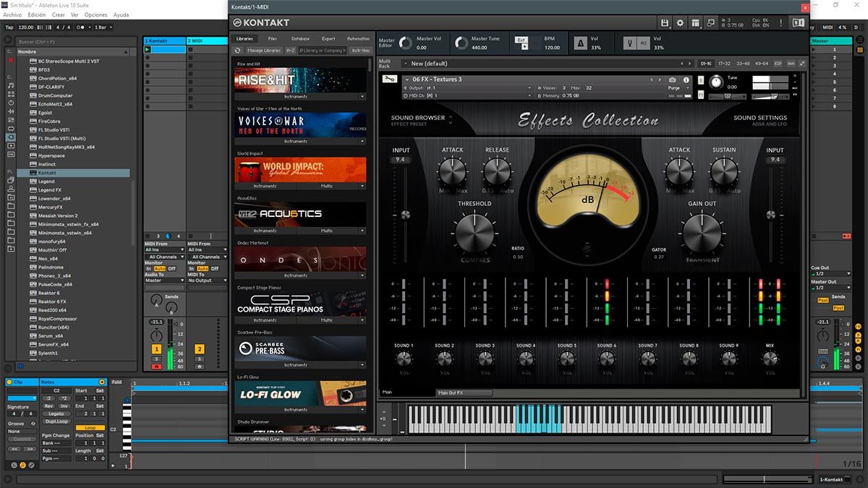Click the GAIN OUT knob

(702, 233)
